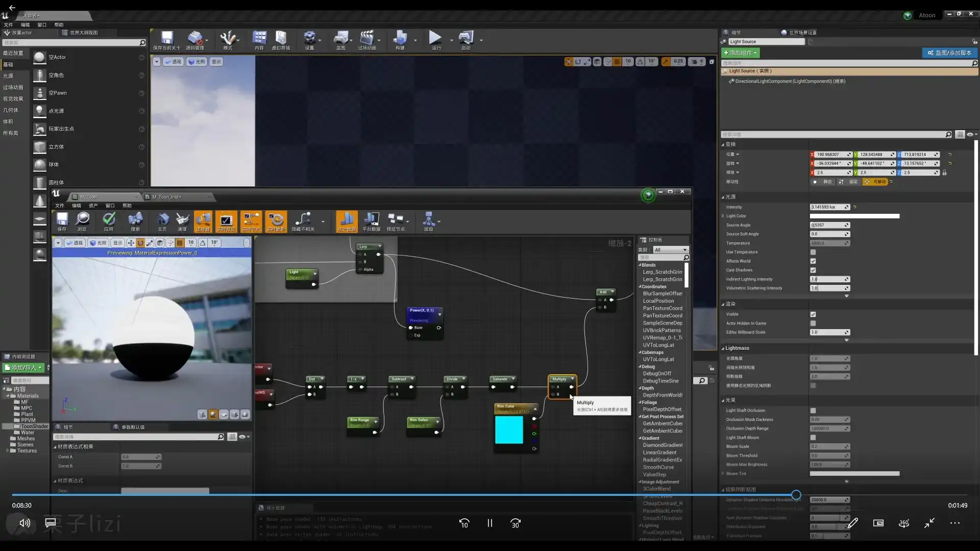Toggle the 实时预览 (Live Preview) option
The image size is (980, 551).
[x=226, y=220]
